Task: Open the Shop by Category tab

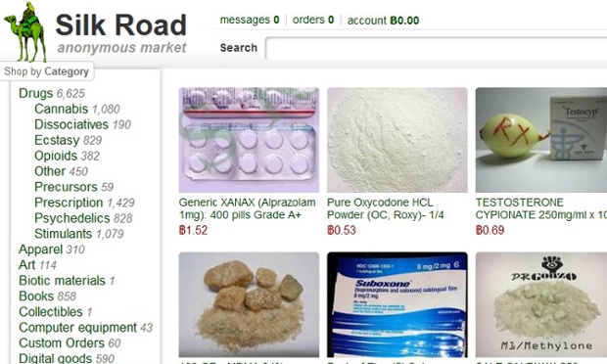Action: tap(46, 71)
